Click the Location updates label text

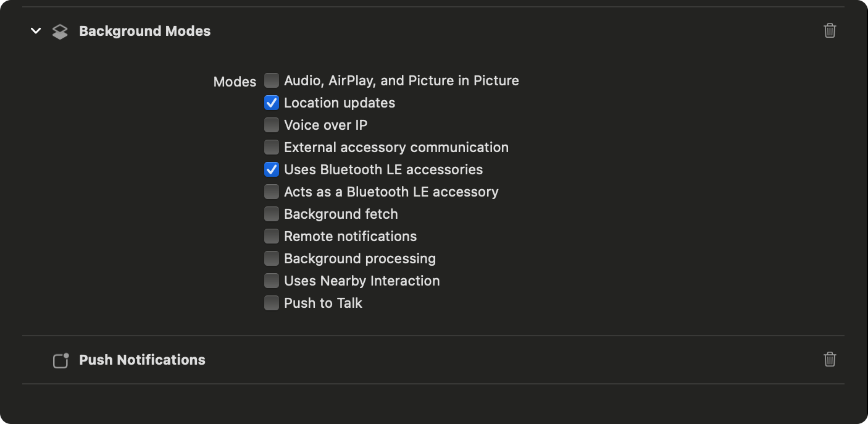(x=340, y=103)
